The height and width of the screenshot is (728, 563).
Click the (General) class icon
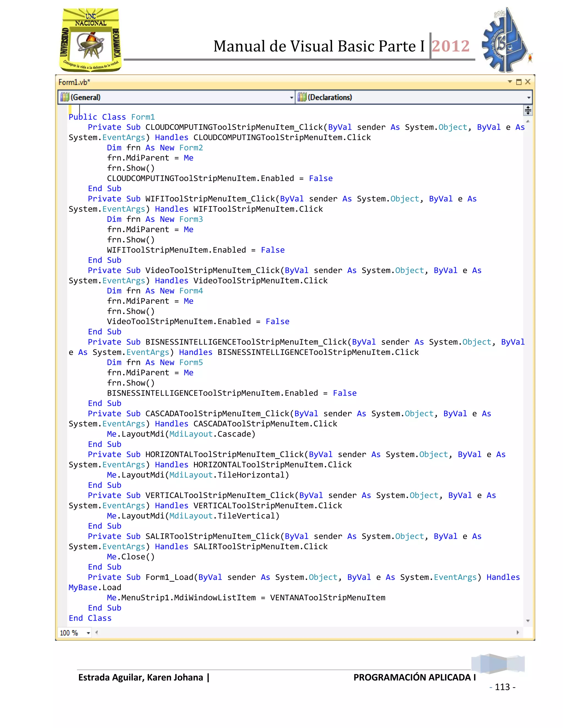64,97
